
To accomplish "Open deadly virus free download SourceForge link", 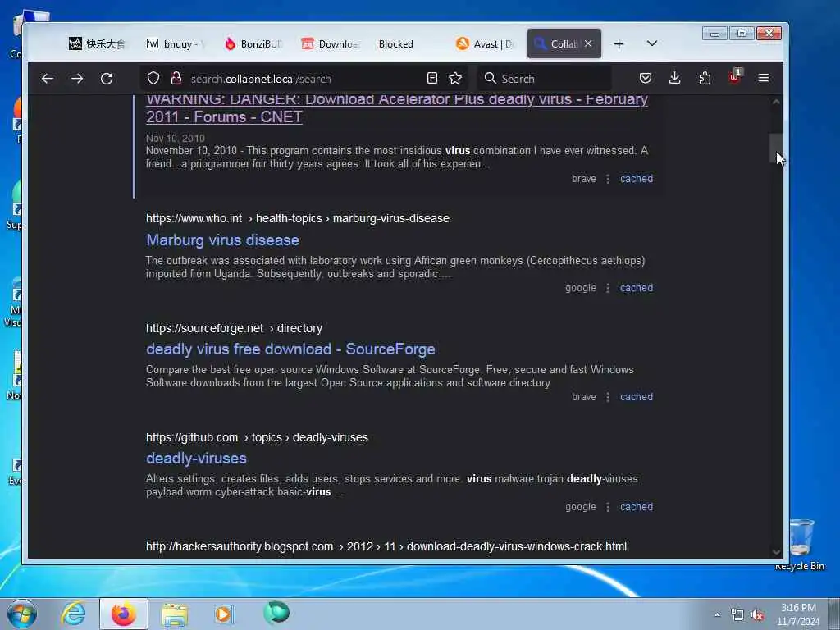I will click(x=291, y=349).
